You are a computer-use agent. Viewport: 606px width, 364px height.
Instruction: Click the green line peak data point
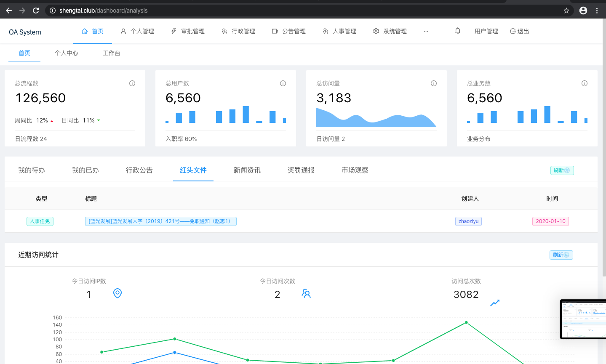coord(466,323)
